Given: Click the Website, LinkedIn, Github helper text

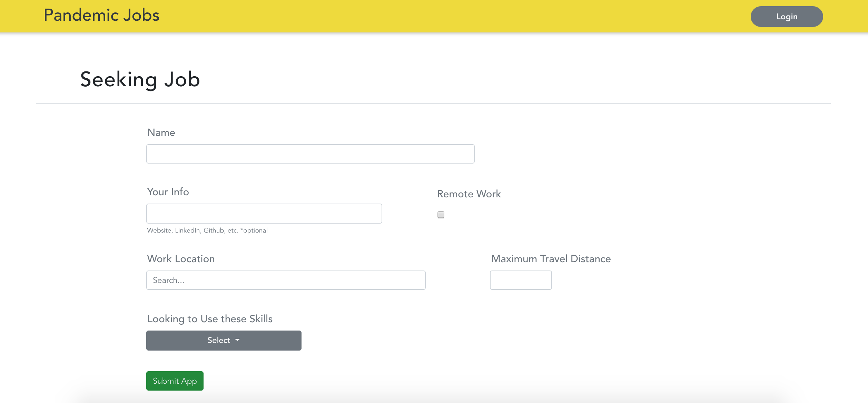Looking at the screenshot, I should (207, 230).
